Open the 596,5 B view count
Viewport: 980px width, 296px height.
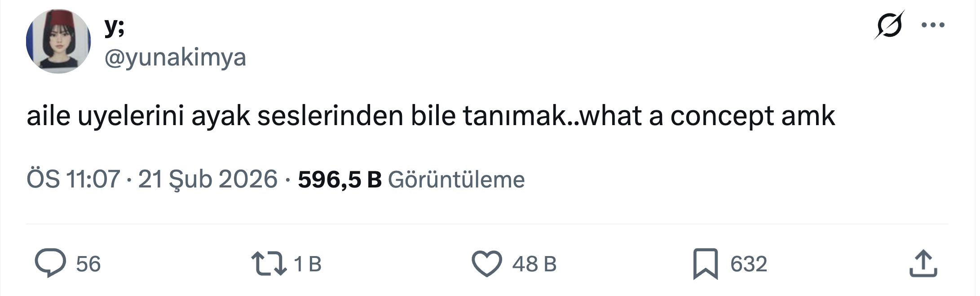(339, 179)
